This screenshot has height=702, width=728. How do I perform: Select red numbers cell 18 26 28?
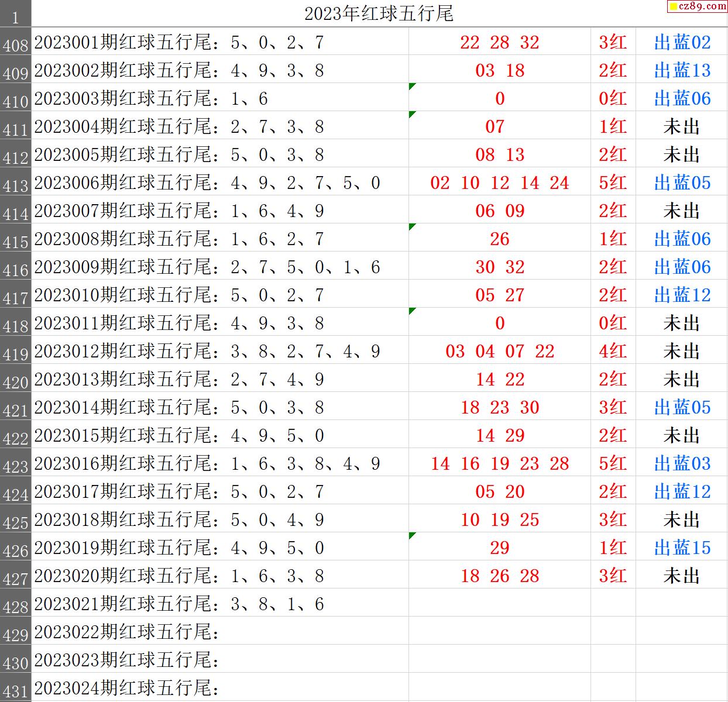coord(500,575)
